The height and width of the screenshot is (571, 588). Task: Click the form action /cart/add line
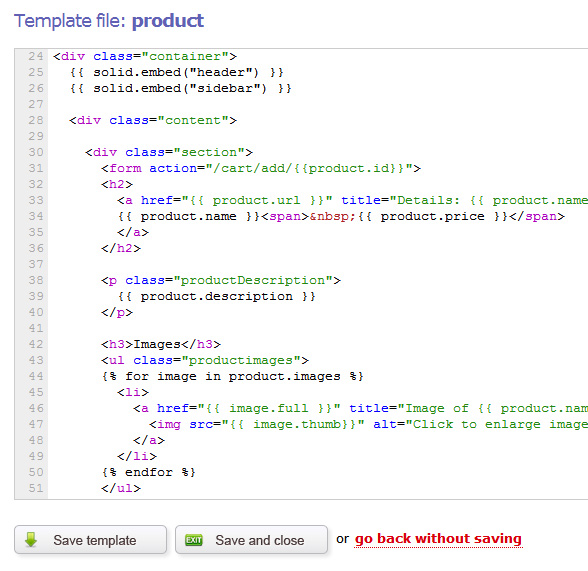tap(261, 168)
